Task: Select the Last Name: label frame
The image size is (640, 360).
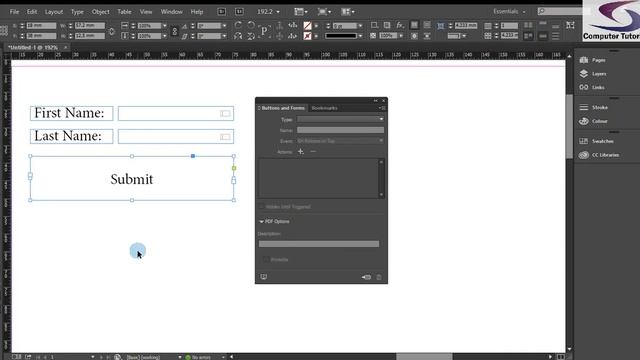Action: [x=71, y=136]
